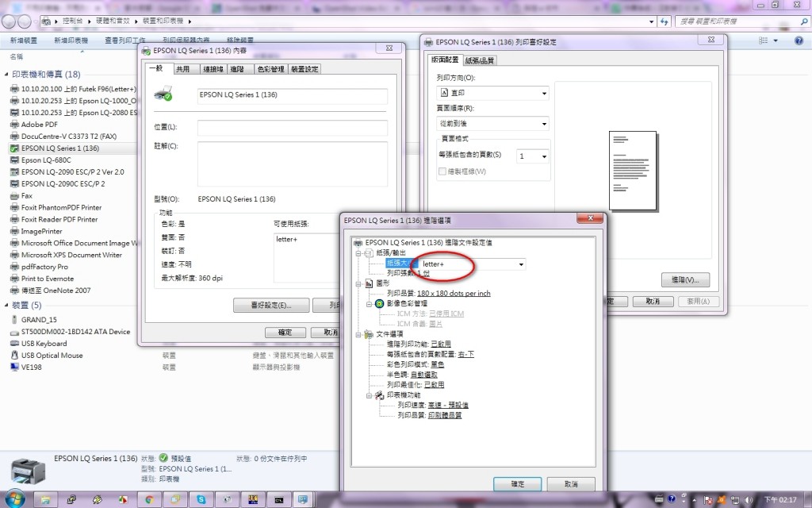
Task: Collapse the 紙張/輸出 tree node
Action: coord(358,253)
